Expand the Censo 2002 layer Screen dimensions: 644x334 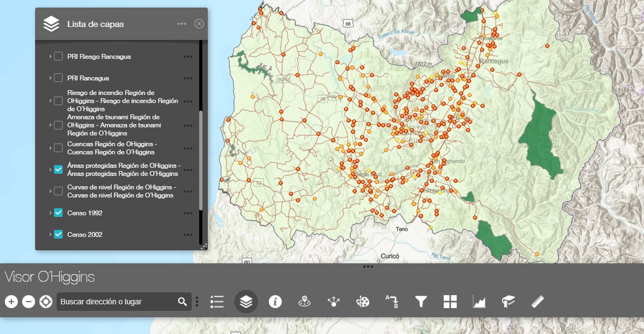(50, 235)
